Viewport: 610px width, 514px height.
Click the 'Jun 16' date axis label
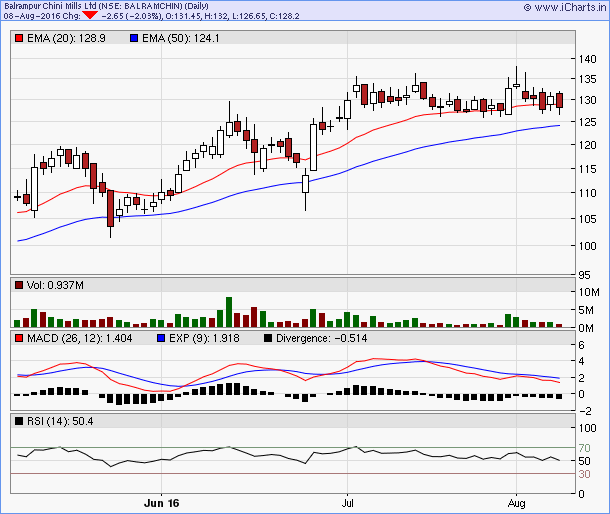pos(161,503)
